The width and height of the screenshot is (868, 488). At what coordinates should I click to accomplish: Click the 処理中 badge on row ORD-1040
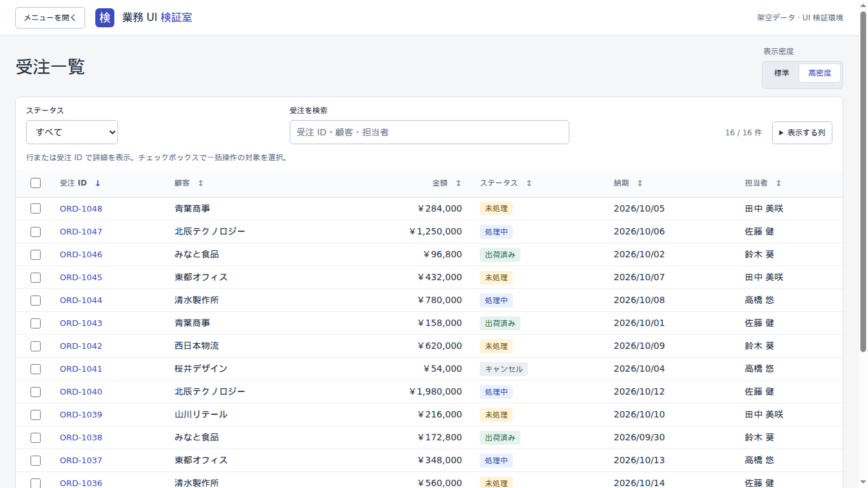496,391
